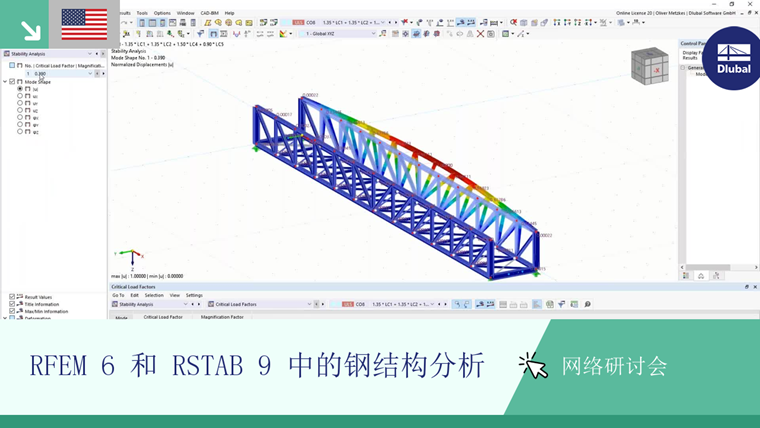Click the first icon at Control Panel bottom
This screenshot has width=760, height=428.
(x=686, y=275)
